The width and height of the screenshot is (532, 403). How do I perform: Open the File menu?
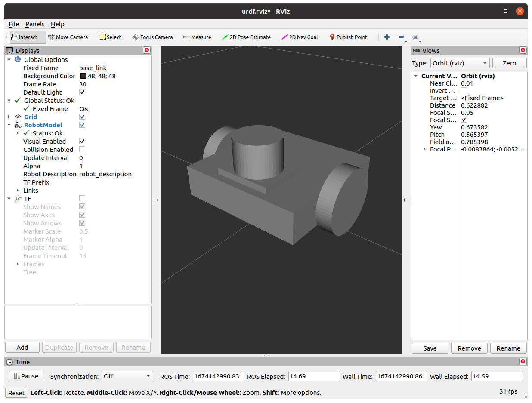pos(14,24)
